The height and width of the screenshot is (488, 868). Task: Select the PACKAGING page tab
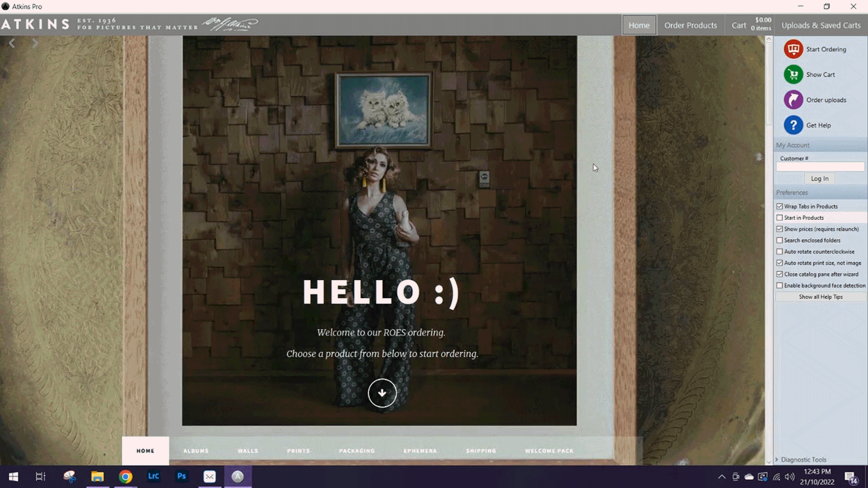pyautogui.click(x=357, y=451)
